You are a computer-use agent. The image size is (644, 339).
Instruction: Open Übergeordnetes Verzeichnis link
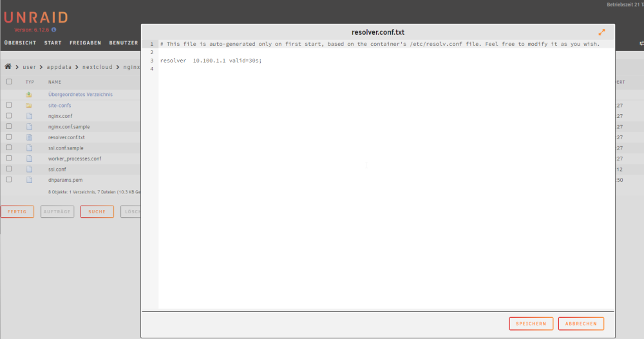(x=80, y=95)
